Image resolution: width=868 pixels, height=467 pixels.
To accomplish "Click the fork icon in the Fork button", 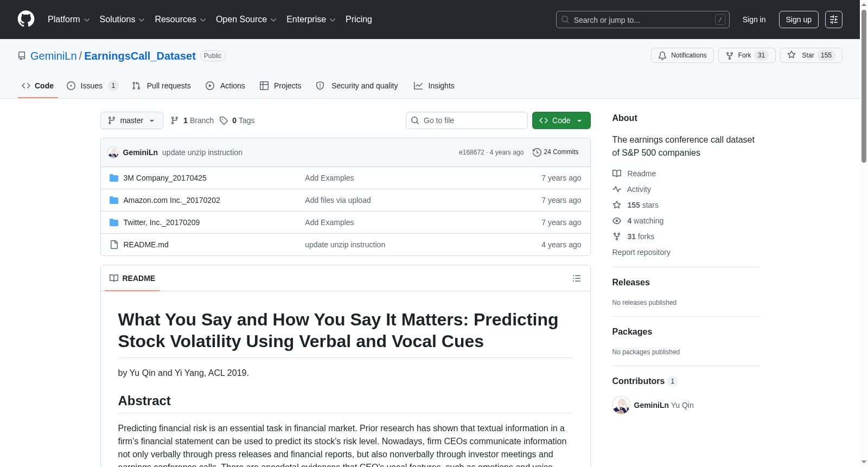I will point(730,55).
